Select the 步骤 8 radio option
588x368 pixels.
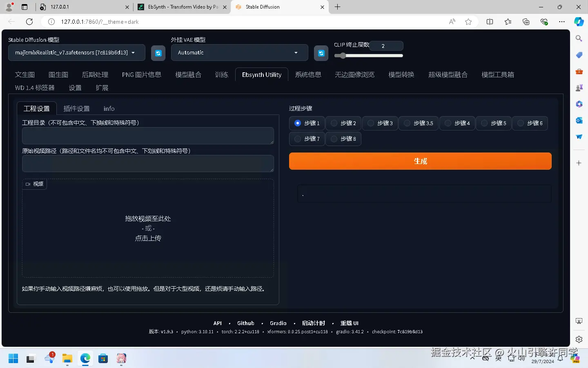343,139
